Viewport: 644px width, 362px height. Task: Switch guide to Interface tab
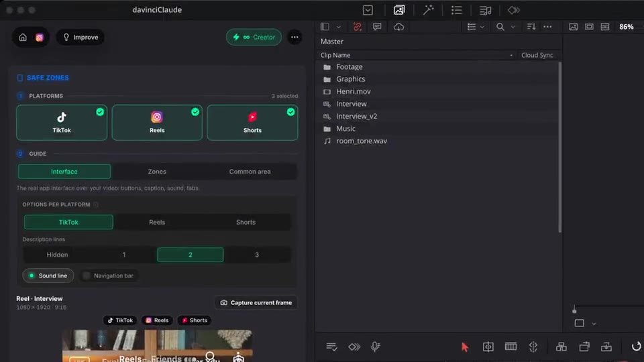(x=64, y=172)
